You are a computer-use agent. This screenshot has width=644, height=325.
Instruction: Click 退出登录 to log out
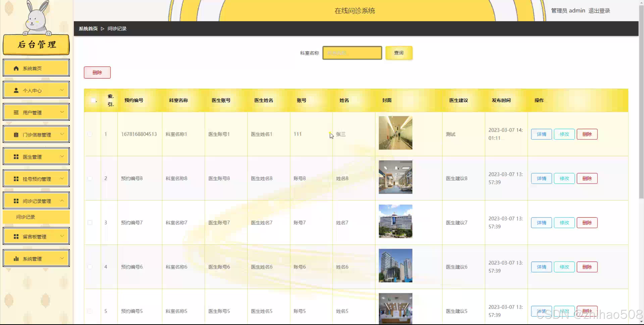[x=599, y=11]
